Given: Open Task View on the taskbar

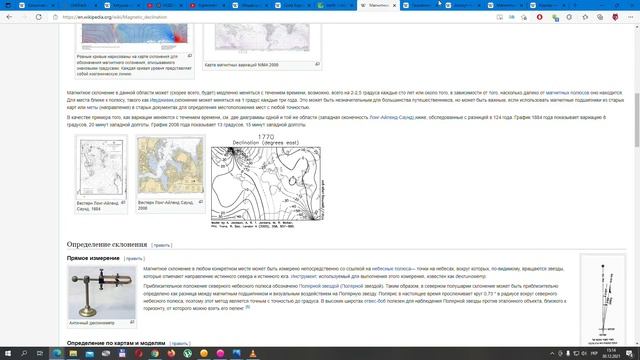Looking at the screenshot, I should point(40,353).
